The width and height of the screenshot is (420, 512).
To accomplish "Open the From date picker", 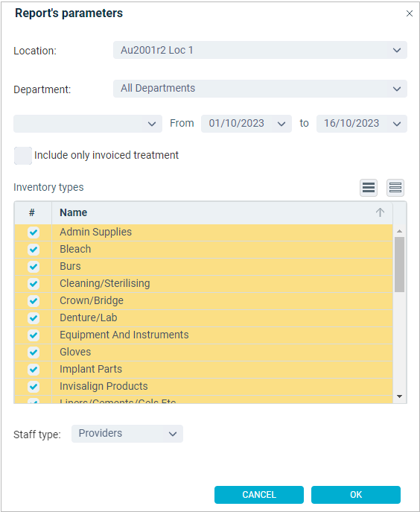I will pyautogui.click(x=246, y=124).
